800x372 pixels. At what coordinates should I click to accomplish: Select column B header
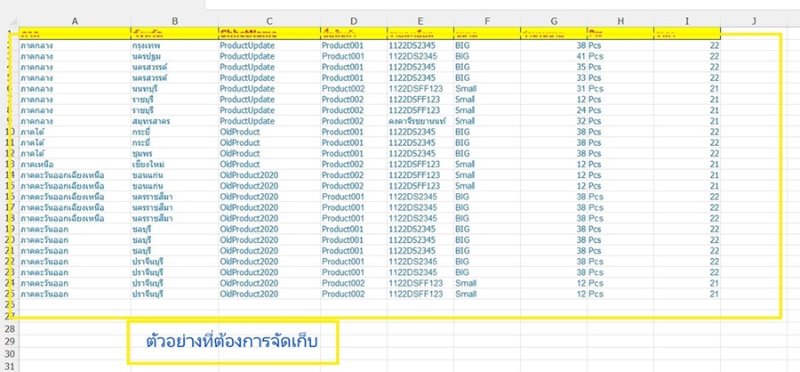(174, 21)
